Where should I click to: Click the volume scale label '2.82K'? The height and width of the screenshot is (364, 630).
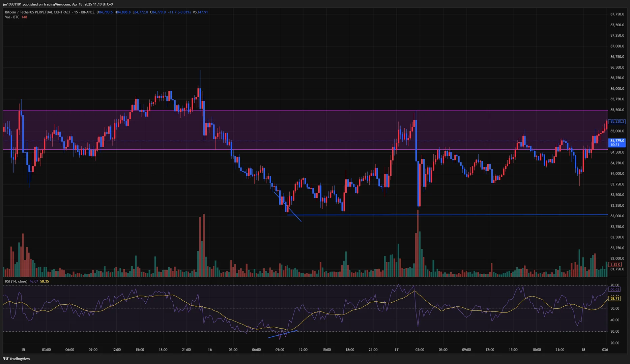615,265
